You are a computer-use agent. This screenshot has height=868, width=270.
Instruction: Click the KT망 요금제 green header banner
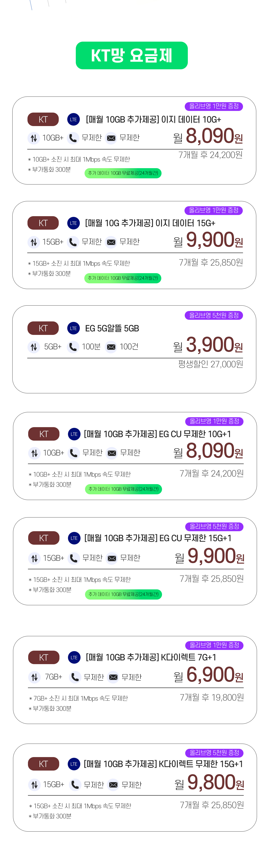(x=132, y=56)
